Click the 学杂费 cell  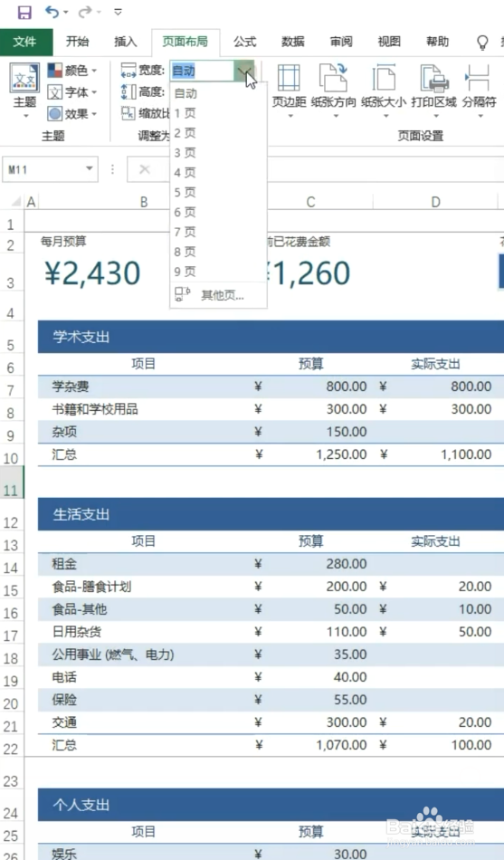[71, 387]
